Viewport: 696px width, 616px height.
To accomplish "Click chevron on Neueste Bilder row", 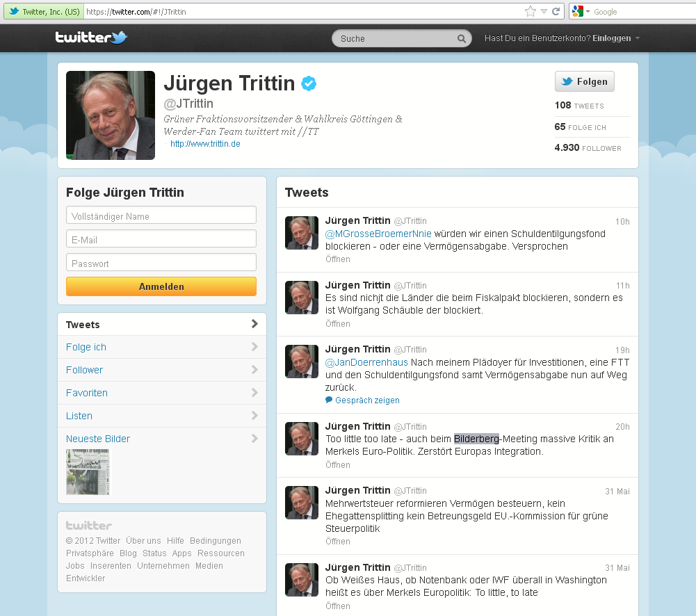I will pyautogui.click(x=254, y=439).
